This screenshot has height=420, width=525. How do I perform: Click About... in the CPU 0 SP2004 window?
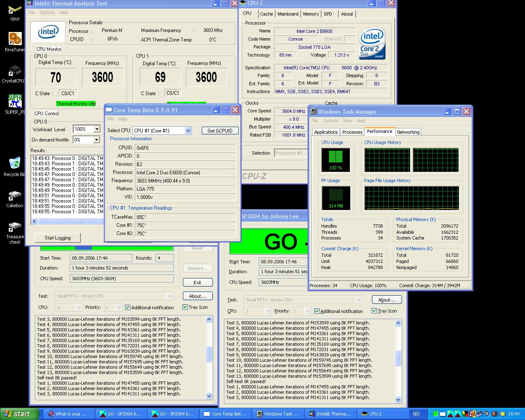click(197, 296)
